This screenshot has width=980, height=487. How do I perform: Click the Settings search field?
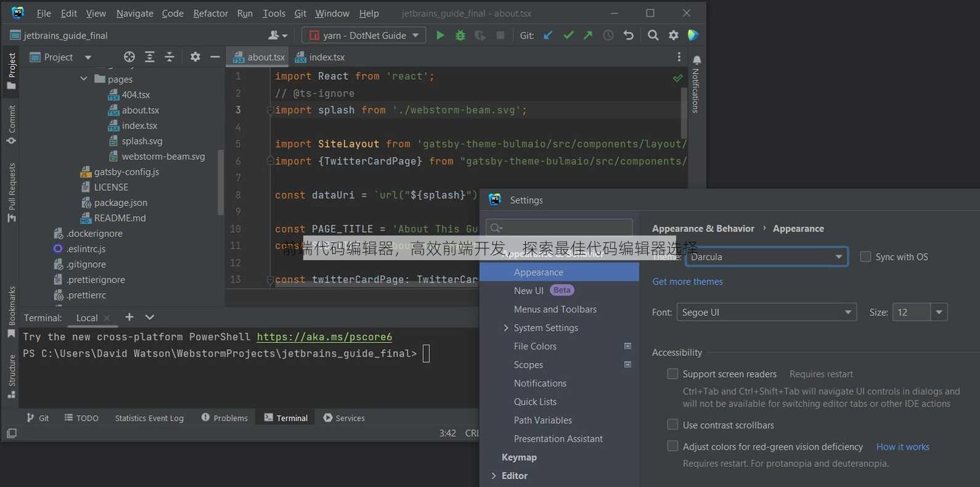click(x=559, y=228)
